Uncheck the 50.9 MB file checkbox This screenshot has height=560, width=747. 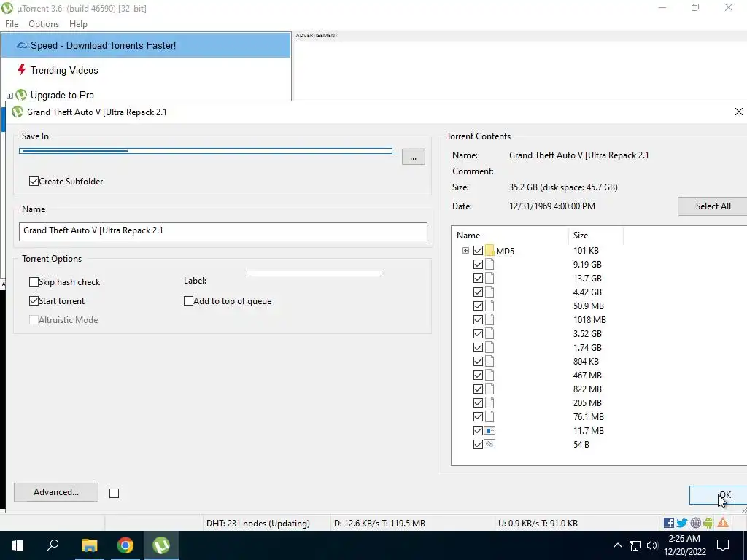click(479, 306)
